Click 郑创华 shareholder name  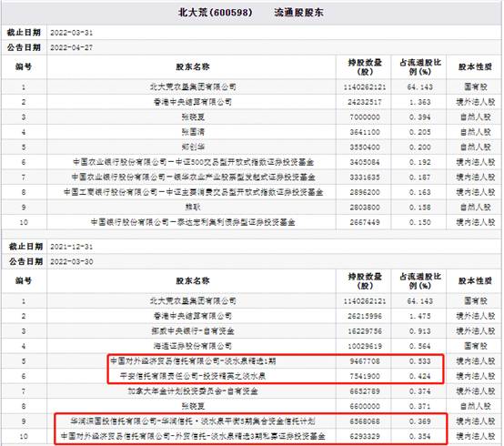193,147
